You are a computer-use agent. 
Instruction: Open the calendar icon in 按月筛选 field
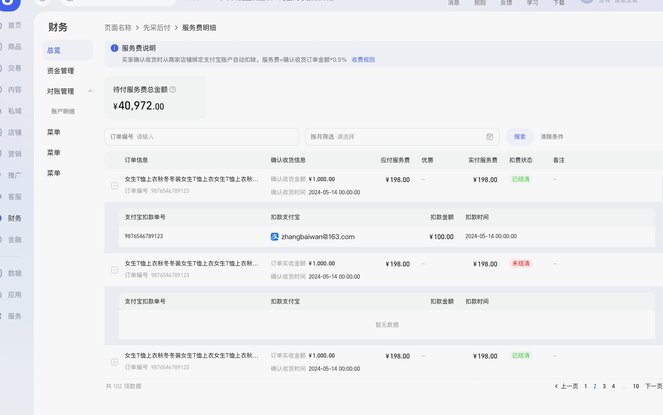tap(490, 137)
